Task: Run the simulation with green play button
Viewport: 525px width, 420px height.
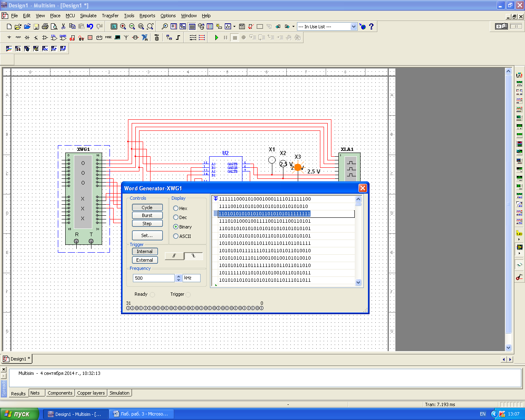Action: click(x=217, y=37)
